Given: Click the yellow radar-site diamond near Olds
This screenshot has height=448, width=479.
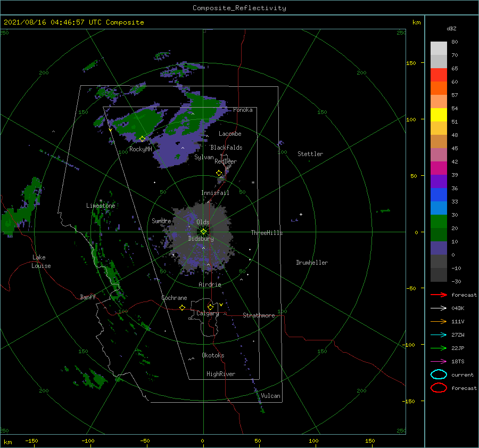Looking at the screenshot, I should [203, 232].
